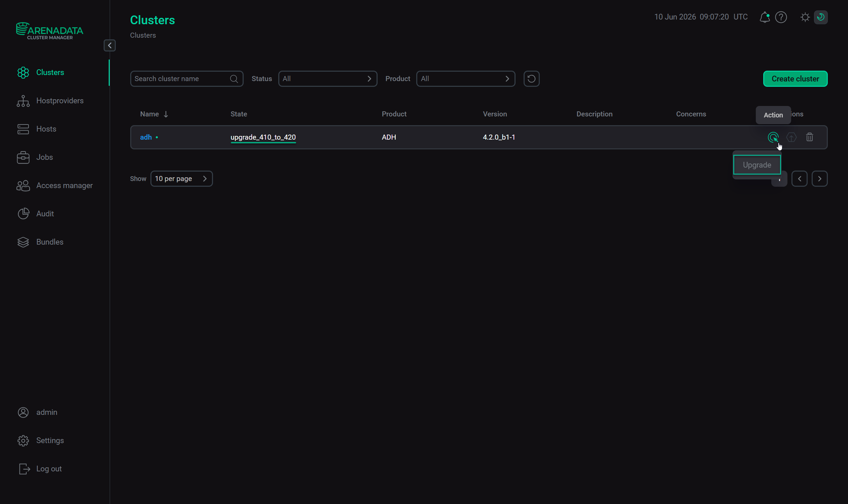
Task: Click the Hosts sidebar icon
Action: 23,129
